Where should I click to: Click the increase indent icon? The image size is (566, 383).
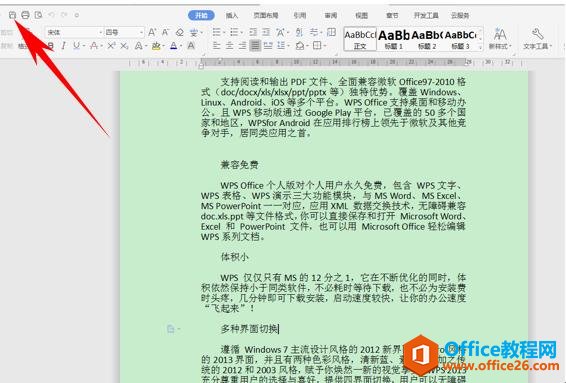click(x=266, y=32)
